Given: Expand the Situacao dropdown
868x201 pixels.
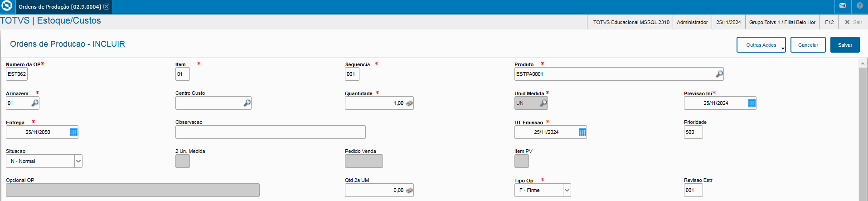Looking at the screenshot, I should 78,161.
